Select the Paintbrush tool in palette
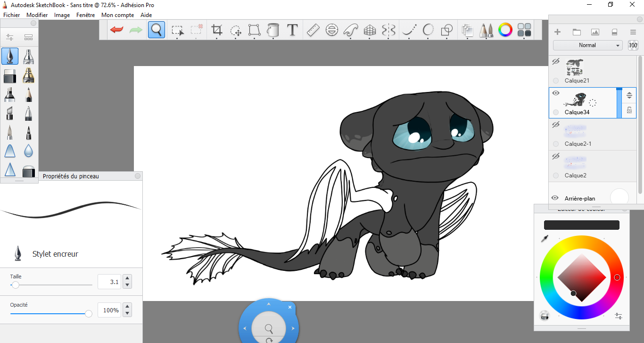 (x=10, y=132)
